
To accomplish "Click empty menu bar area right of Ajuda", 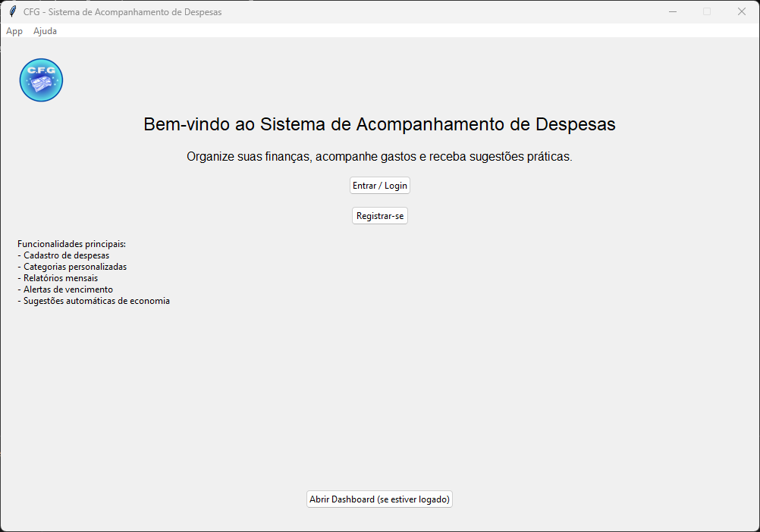I will tap(379, 31).
